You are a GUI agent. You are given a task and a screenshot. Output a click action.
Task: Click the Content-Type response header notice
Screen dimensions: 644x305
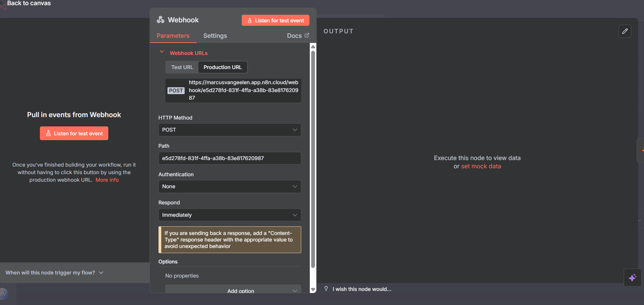click(x=230, y=240)
